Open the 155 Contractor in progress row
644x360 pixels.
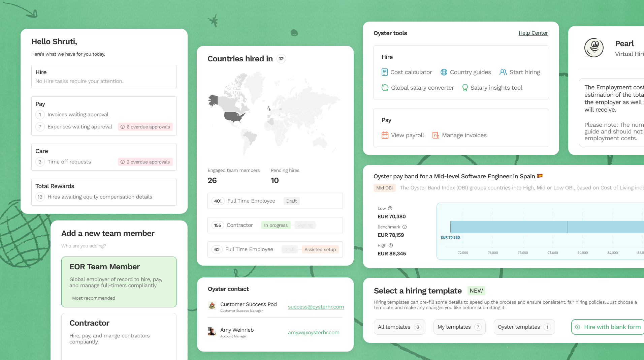pyautogui.click(x=275, y=225)
